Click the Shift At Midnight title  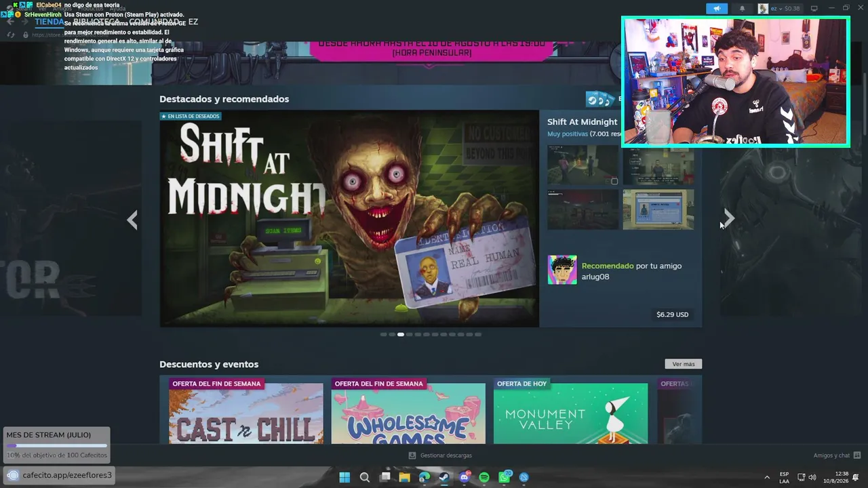(583, 122)
